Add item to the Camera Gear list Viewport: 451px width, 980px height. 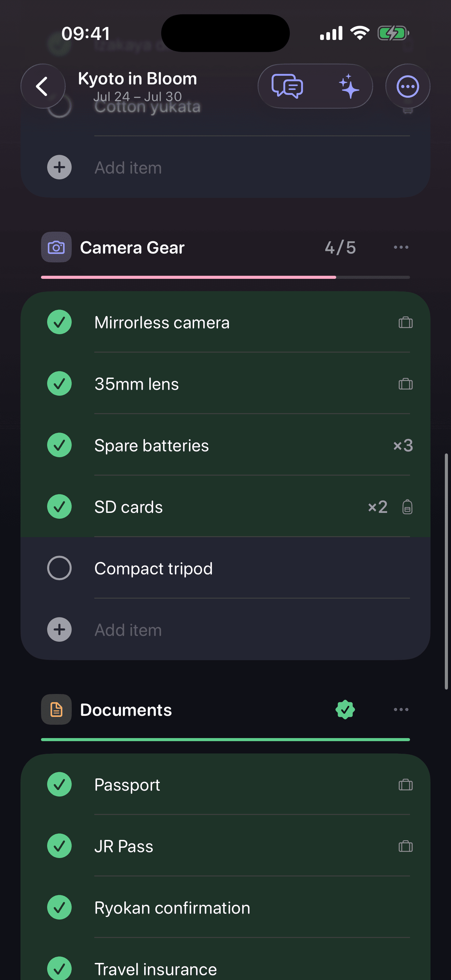pos(225,630)
